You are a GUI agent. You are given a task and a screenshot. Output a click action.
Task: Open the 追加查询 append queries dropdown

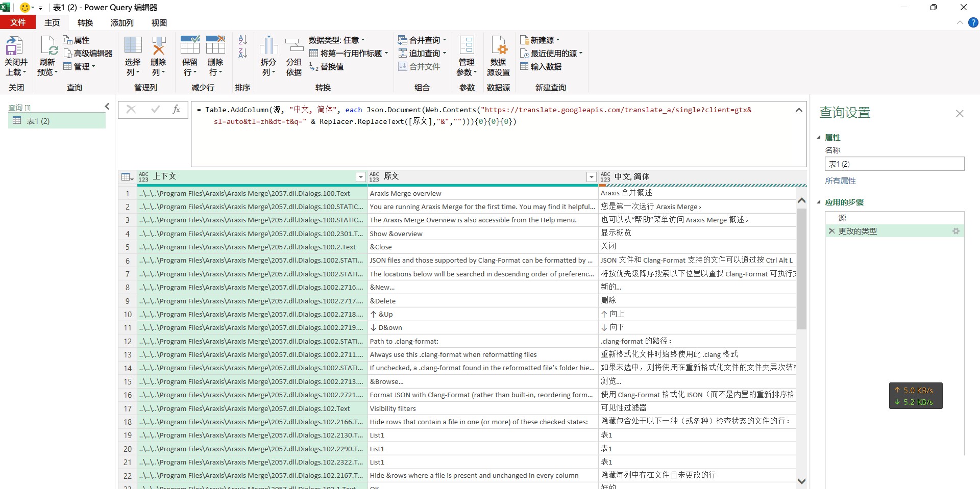tap(423, 53)
